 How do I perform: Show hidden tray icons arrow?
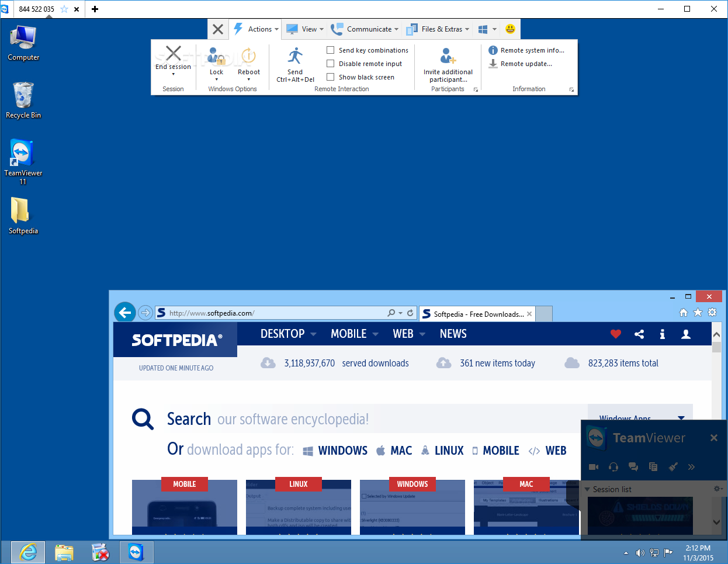click(x=626, y=553)
